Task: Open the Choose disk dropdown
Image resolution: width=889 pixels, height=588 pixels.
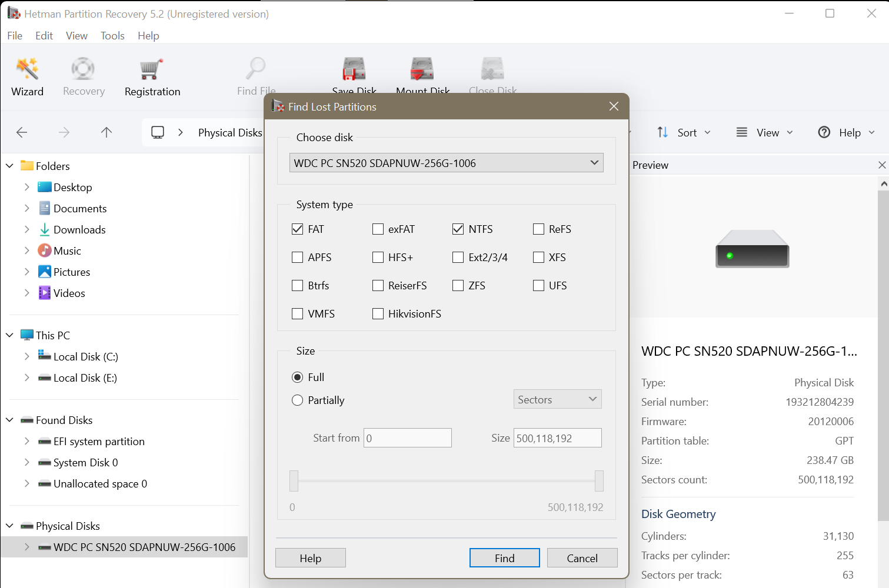Action: [447, 163]
